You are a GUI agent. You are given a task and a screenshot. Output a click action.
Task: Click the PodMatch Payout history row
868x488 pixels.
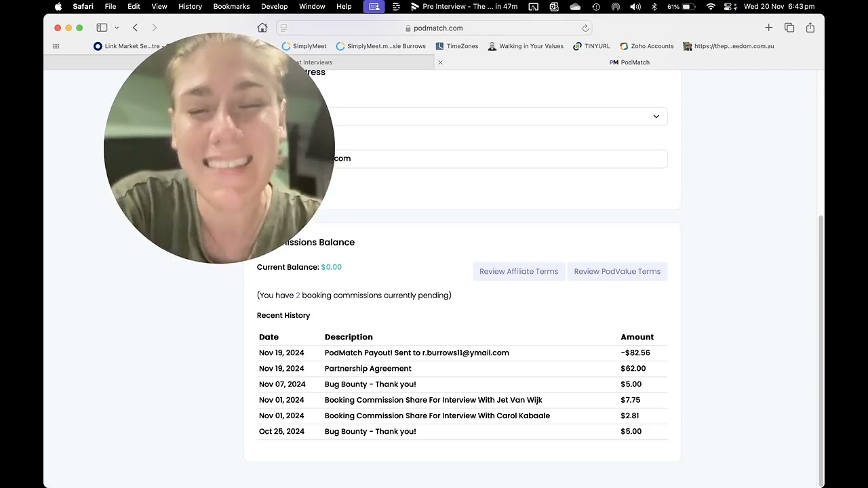[x=462, y=353]
